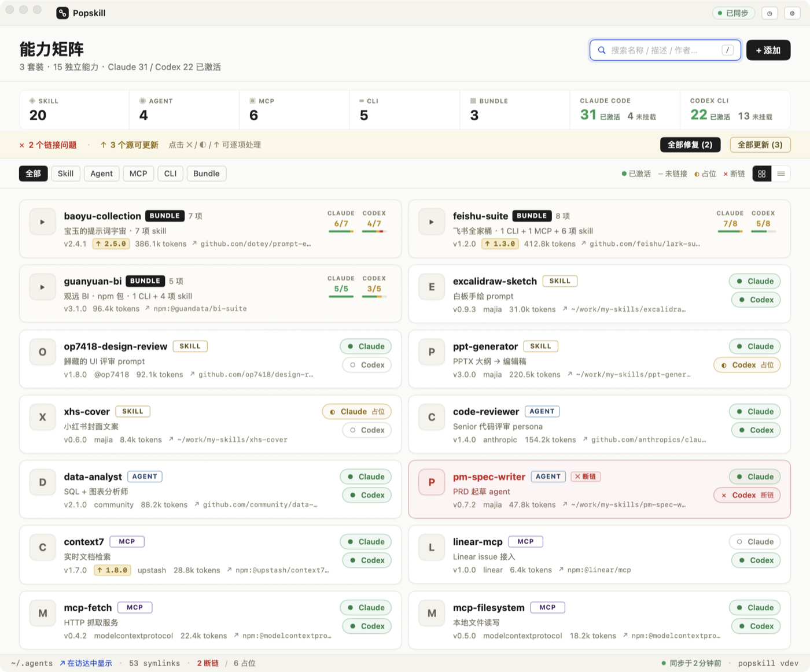Click the mcp-filesystem M avatar icon

432,613
